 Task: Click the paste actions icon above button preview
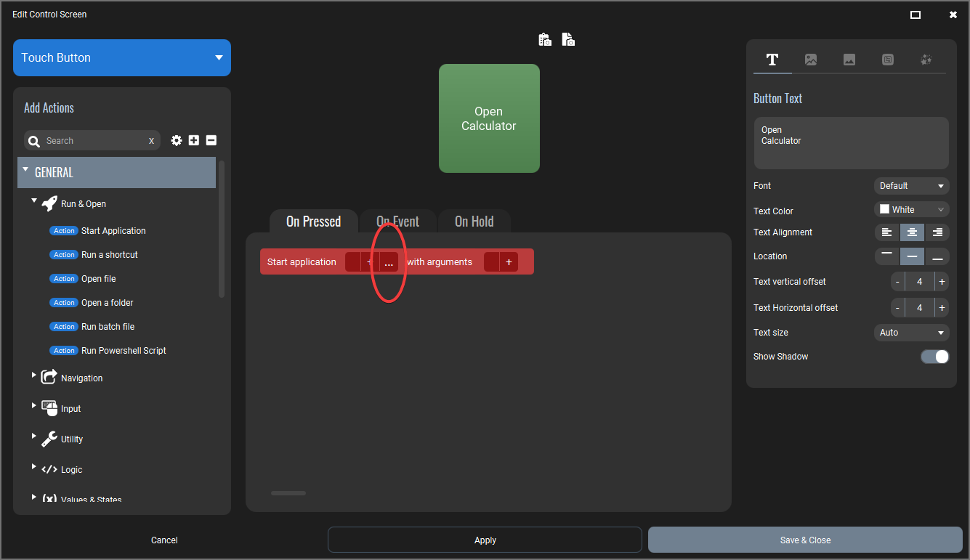(x=568, y=39)
